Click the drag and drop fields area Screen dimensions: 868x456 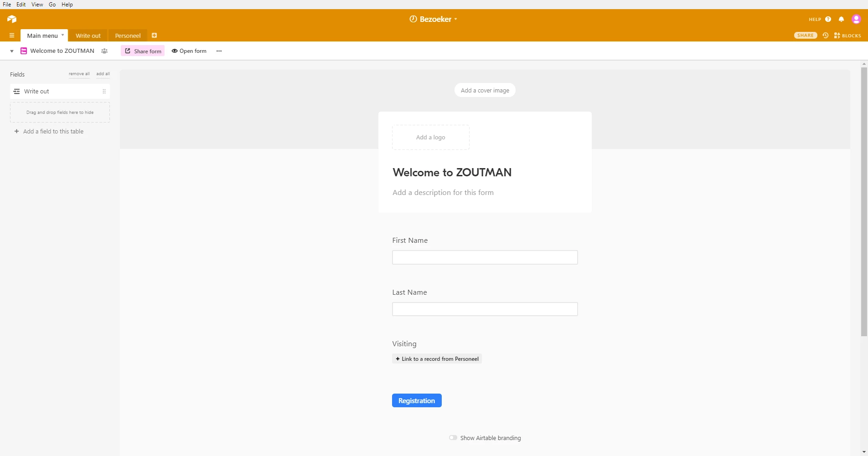(60, 113)
